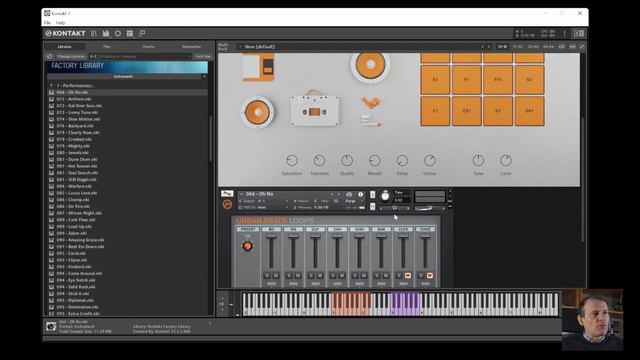The height and width of the screenshot is (360, 640).
Task: Toggle rack page 17-32
Action: point(518,47)
